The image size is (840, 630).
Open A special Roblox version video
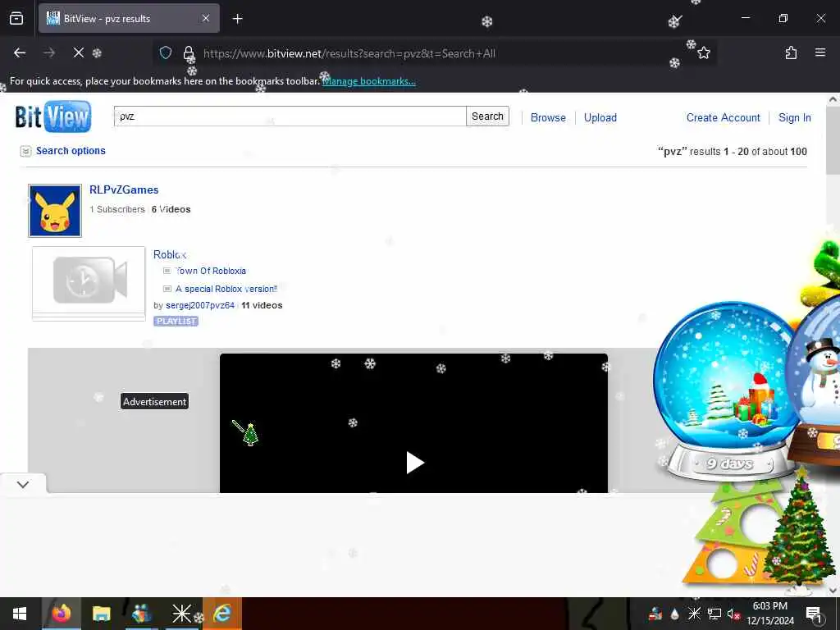(226, 289)
